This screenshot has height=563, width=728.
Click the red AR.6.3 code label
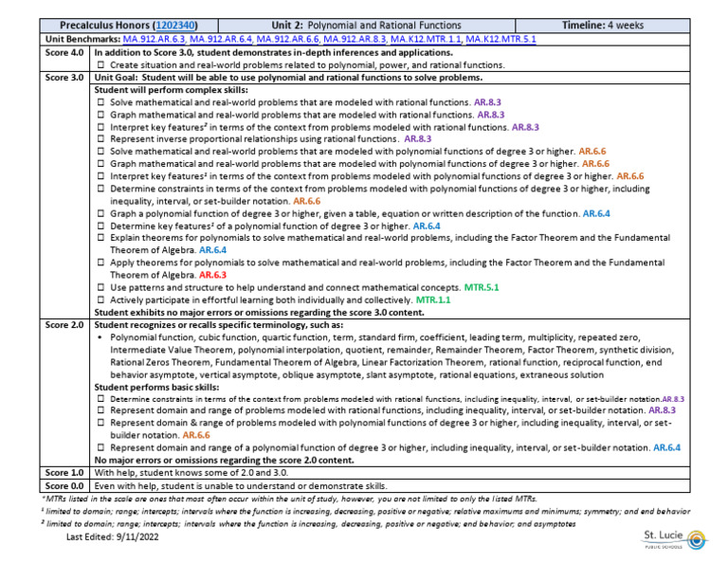pyautogui.click(x=212, y=275)
